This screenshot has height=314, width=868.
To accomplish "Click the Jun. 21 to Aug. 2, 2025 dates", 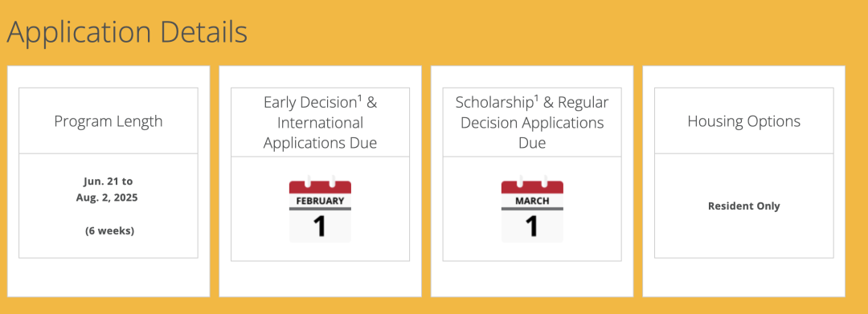I will tap(107, 189).
